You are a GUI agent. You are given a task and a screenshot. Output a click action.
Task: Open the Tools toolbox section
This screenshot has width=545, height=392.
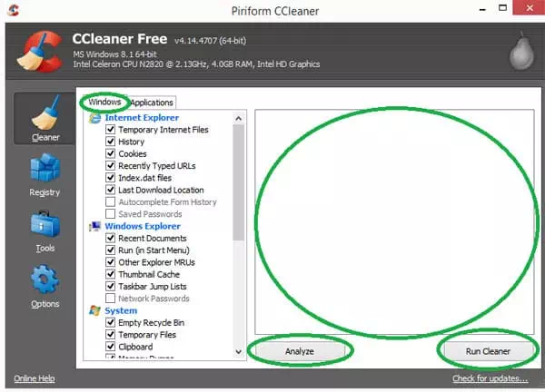(45, 231)
